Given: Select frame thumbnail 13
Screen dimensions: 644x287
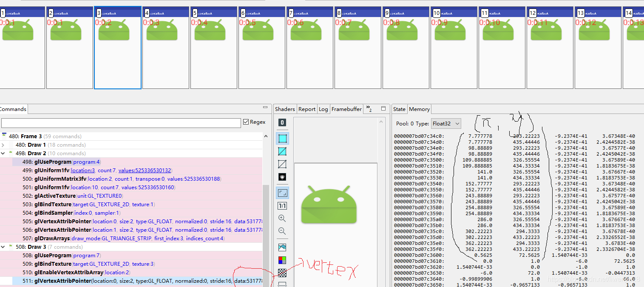Looking at the screenshot, I should (x=598, y=48).
